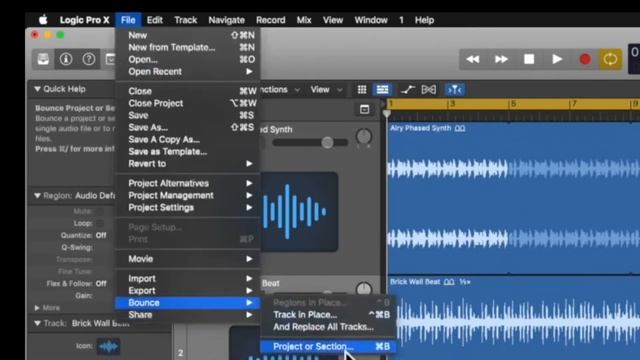
Task: Open the Help menu
Action: (424, 20)
